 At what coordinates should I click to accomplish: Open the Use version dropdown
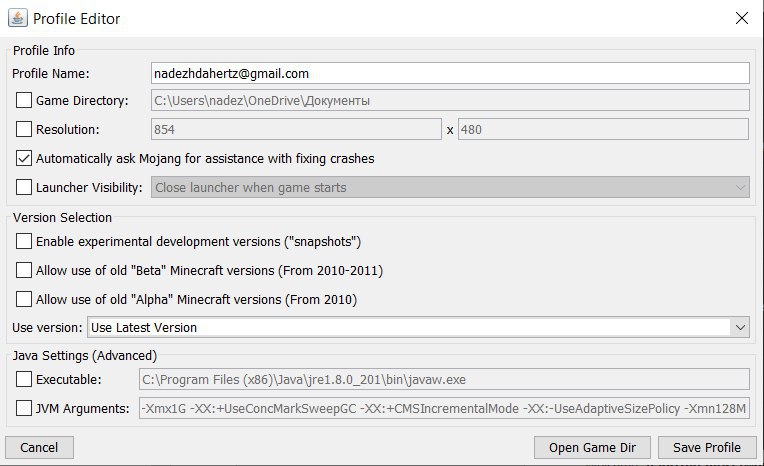(x=418, y=327)
